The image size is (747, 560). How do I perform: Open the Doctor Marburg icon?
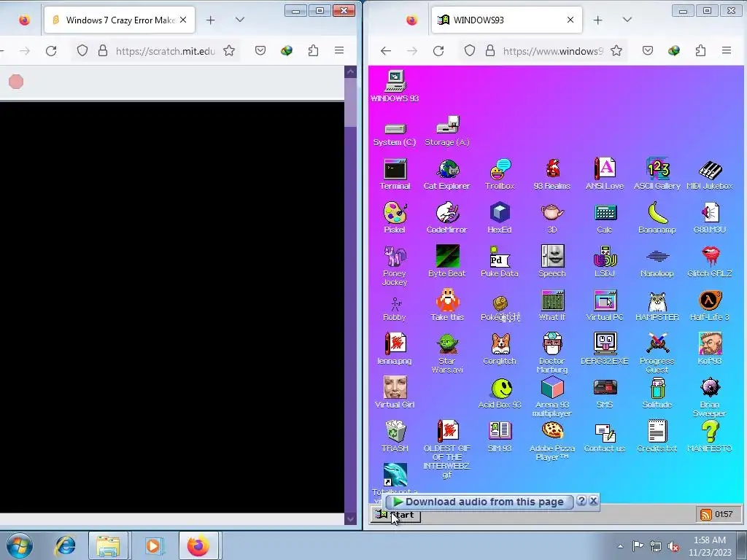(x=552, y=353)
